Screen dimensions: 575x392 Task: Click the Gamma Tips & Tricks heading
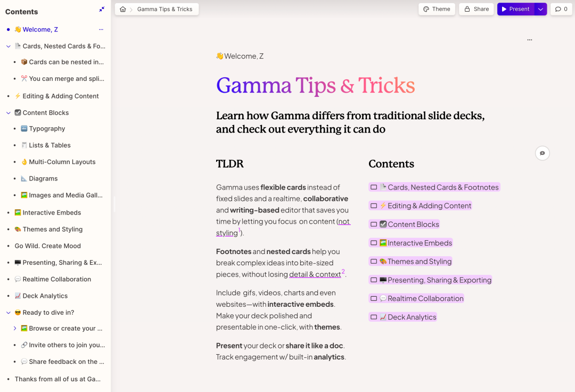point(315,85)
